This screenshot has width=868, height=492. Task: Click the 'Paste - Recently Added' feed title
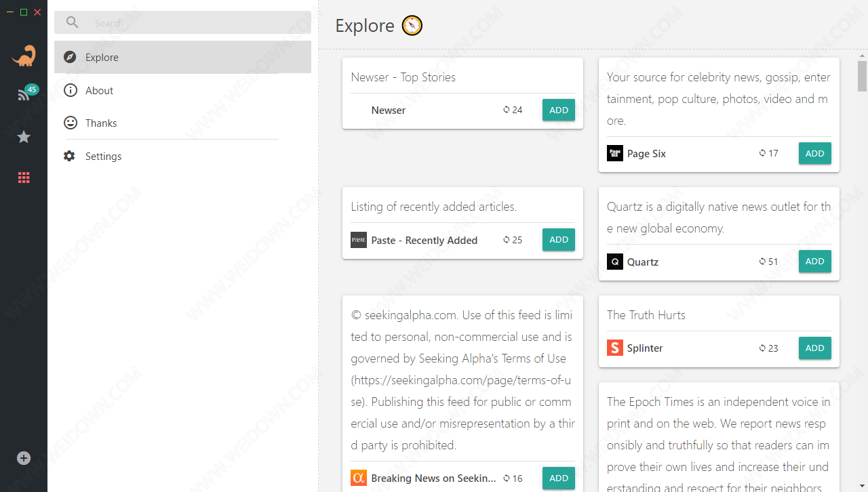click(x=425, y=241)
